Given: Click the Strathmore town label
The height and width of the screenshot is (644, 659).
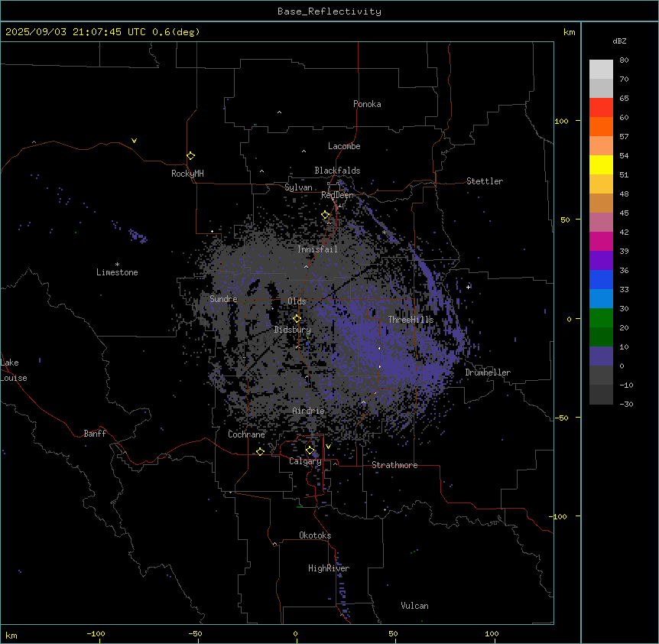Looking at the screenshot, I should 394,465.
